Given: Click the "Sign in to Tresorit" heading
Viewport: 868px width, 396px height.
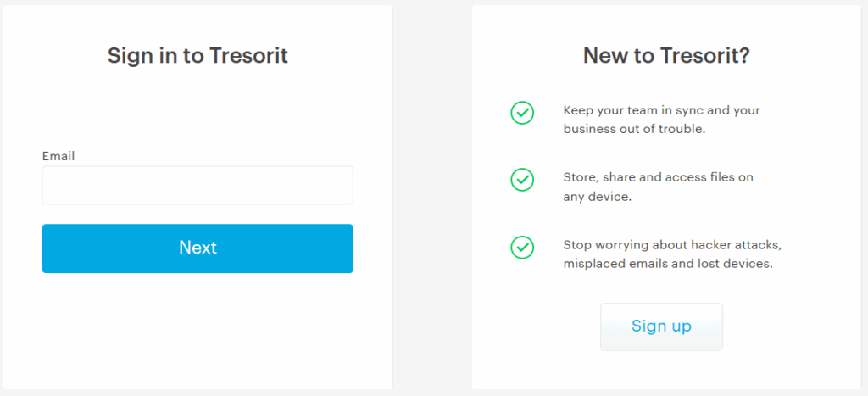Looking at the screenshot, I should tap(198, 56).
